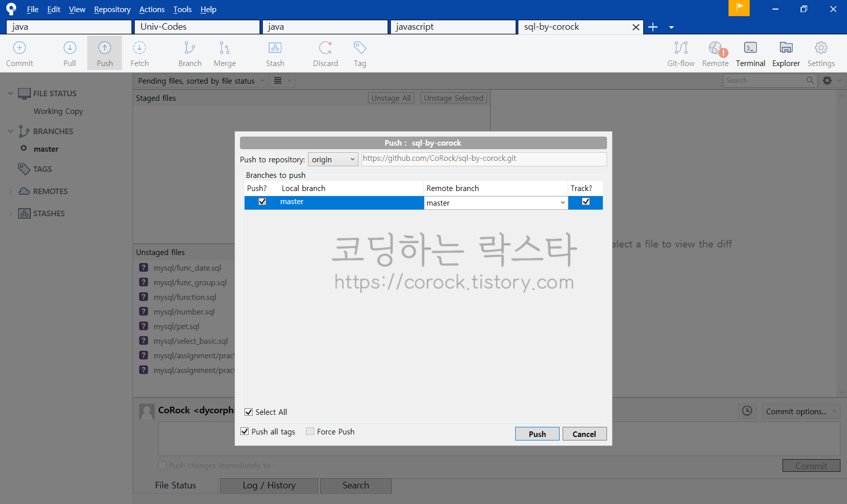Click unknown-status icon for mysql/pet.sql
847x504 pixels.
[x=144, y=326]
